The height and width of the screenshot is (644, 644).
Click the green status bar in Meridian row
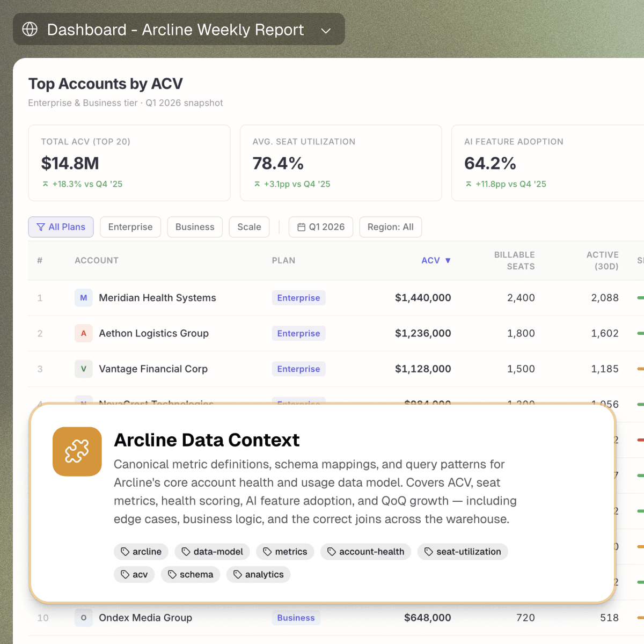[x=640, y=298]
